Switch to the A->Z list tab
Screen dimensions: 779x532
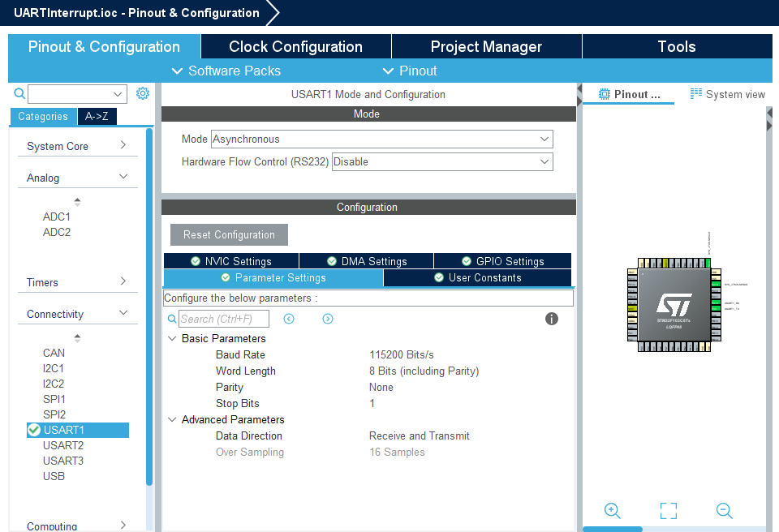point(97,116)
